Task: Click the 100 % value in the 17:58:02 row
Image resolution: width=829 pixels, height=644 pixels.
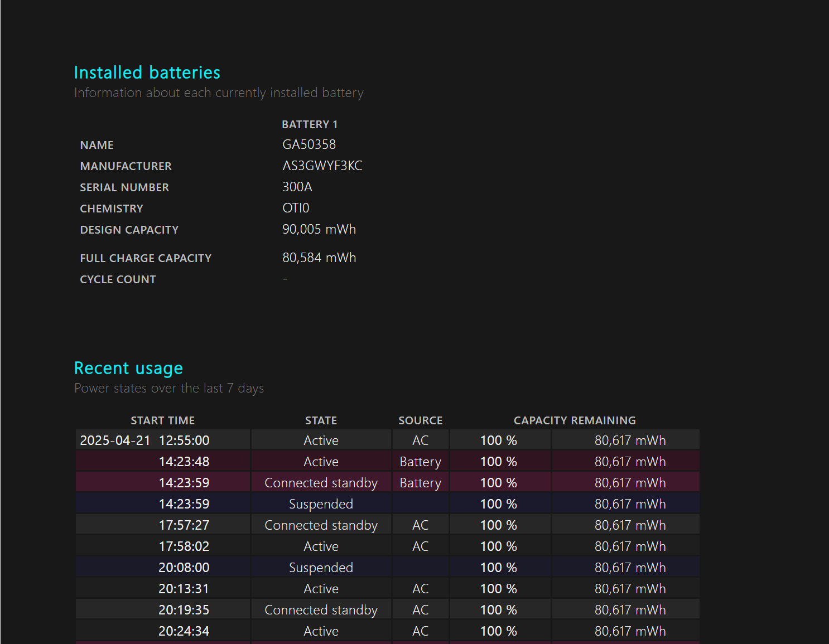Action: pyautogui.click(x=499, y=546)
